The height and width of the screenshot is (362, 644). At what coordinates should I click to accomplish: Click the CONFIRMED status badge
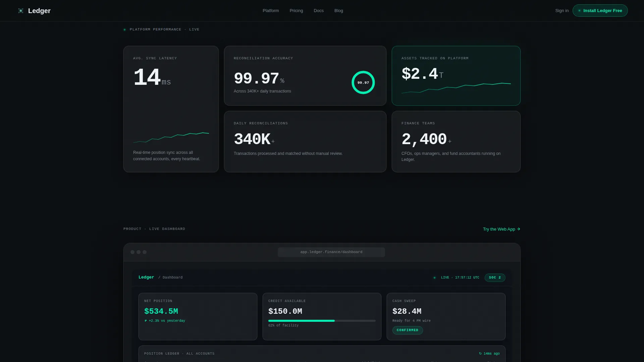(408, 330)
